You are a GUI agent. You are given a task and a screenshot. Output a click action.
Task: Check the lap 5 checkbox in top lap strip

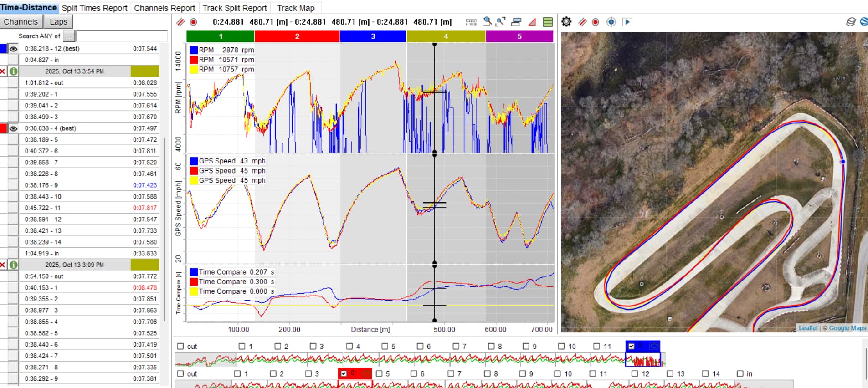pyautogui.click(x=385, y=347)
